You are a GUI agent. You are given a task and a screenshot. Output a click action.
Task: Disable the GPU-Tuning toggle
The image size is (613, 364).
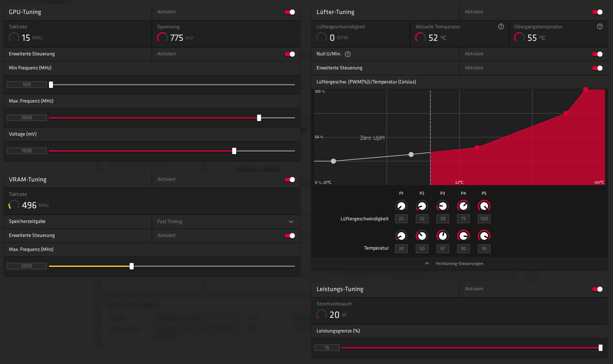(290, 12)
